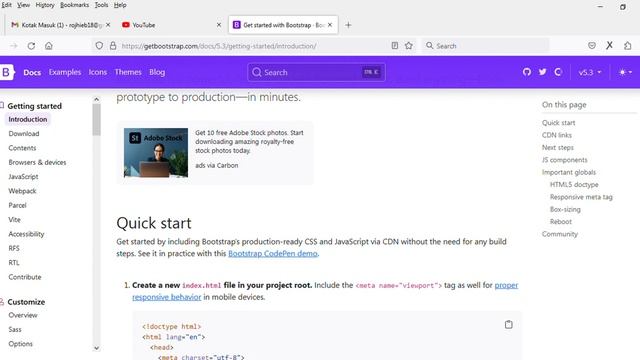Go to Examples in navbar
The width and height of the screenshot is (640, 360).
pyautogui.click(x=65, y=72)
